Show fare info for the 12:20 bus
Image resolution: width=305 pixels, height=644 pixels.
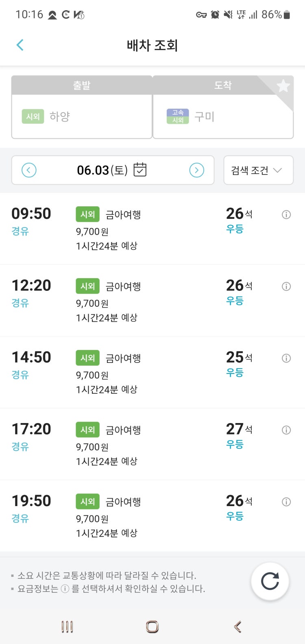click(286, 286)
